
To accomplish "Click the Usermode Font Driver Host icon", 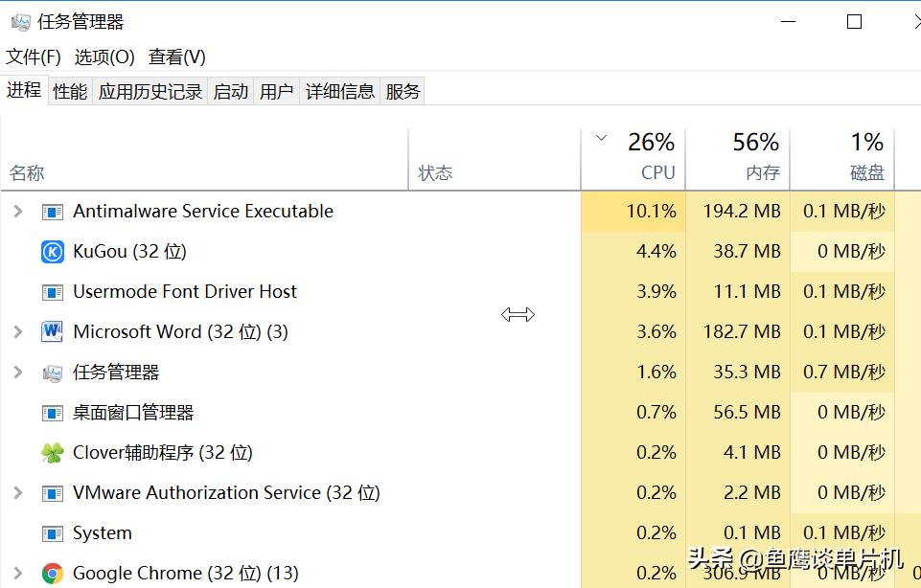I will pos(52,292).
